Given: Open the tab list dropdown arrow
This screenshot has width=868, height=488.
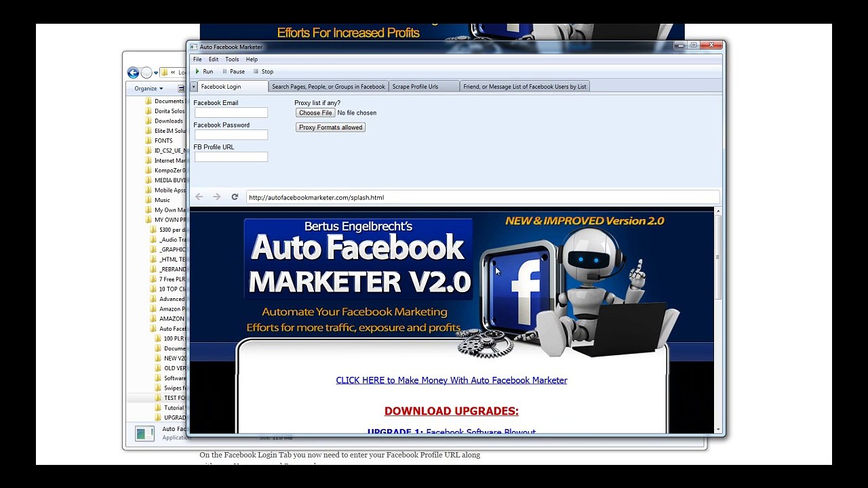Looking at the screenshot, I should coord(193,87).
